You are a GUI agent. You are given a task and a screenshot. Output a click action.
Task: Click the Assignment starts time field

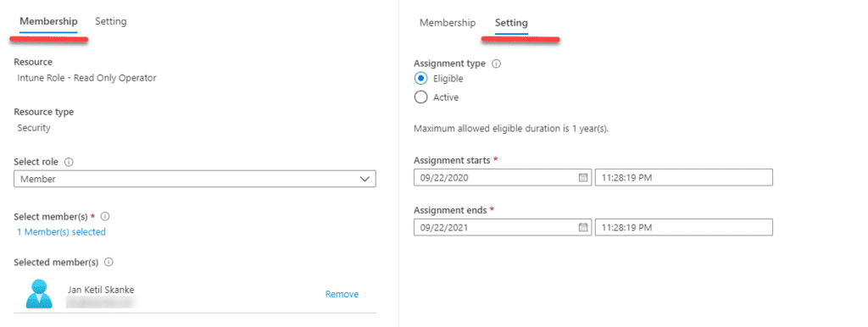click(684, 178)
